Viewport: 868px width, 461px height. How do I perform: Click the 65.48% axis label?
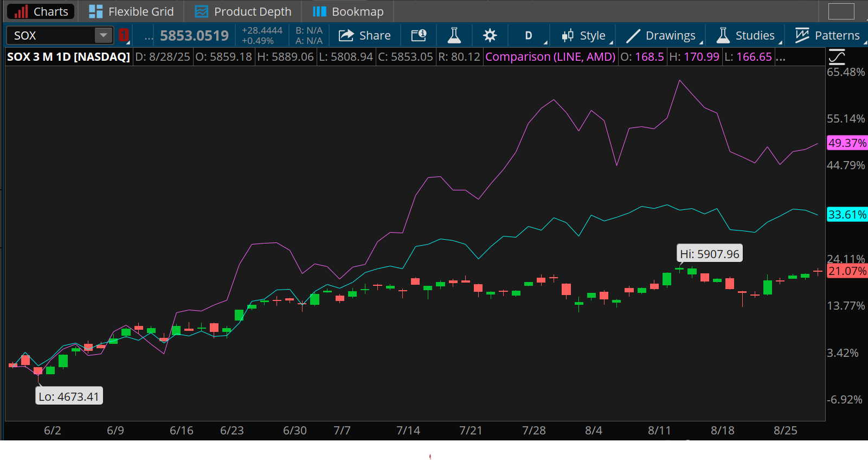(846, 72)
